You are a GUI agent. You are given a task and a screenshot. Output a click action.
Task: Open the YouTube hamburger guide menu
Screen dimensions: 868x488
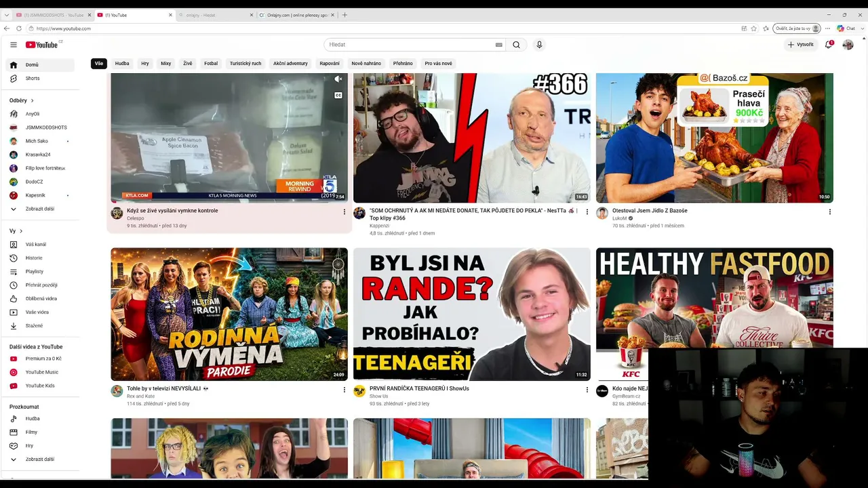pyautogui.click(x=14, y=45)
